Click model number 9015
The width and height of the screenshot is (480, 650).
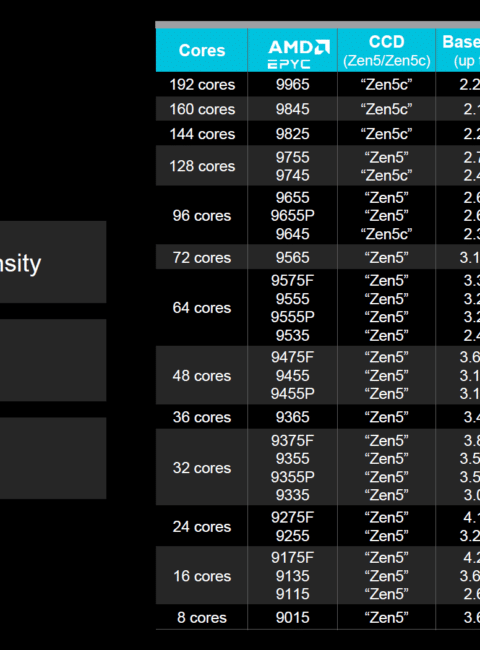pyautogui.click(x=293, y=617)
